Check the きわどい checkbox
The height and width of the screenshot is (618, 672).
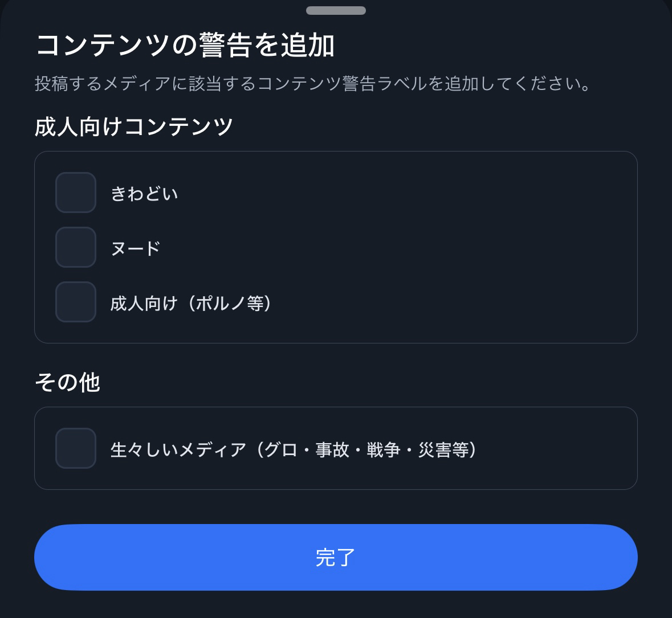tap(76, 193)
